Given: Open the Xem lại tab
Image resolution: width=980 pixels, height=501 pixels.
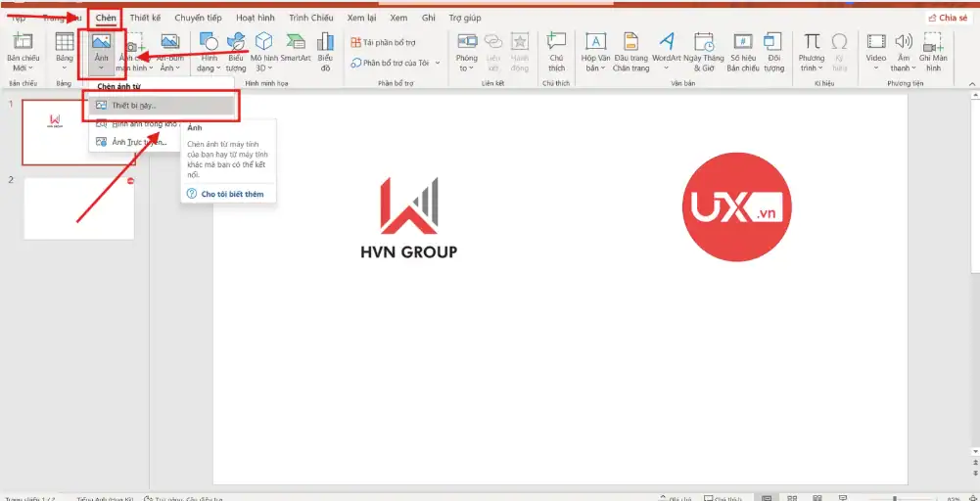Looking at the screenshot, I should coord(361,19).
